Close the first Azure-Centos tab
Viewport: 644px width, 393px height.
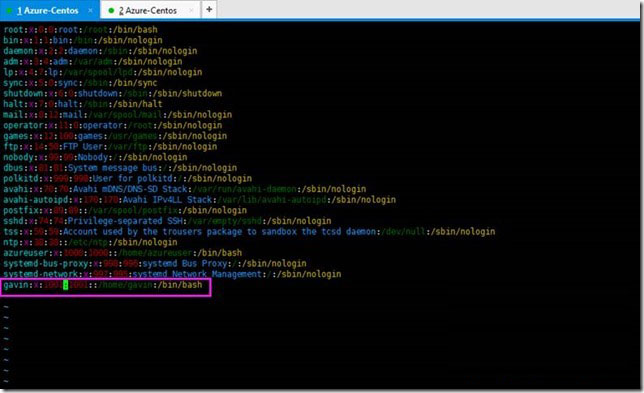click(90, 11)
